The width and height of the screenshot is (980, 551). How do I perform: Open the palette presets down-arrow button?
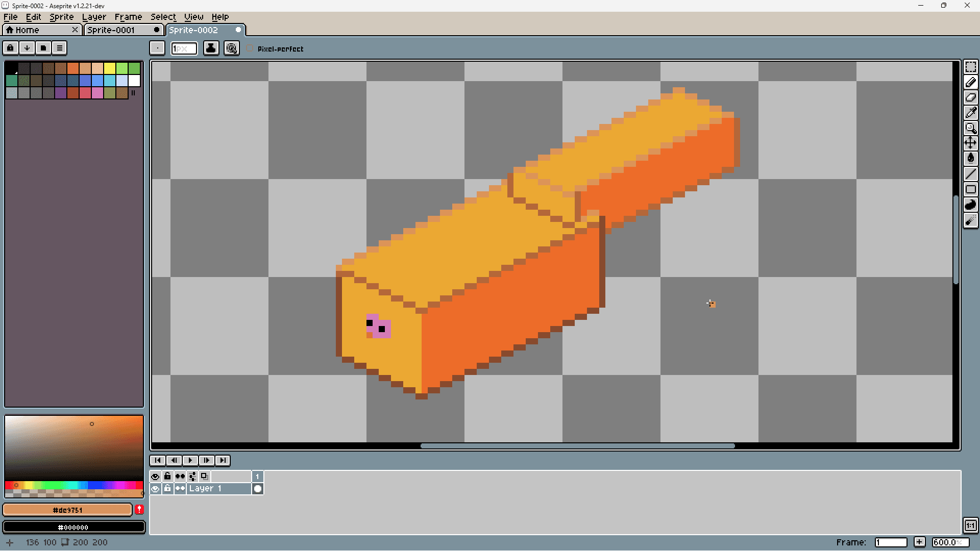(x=27, y=48)
